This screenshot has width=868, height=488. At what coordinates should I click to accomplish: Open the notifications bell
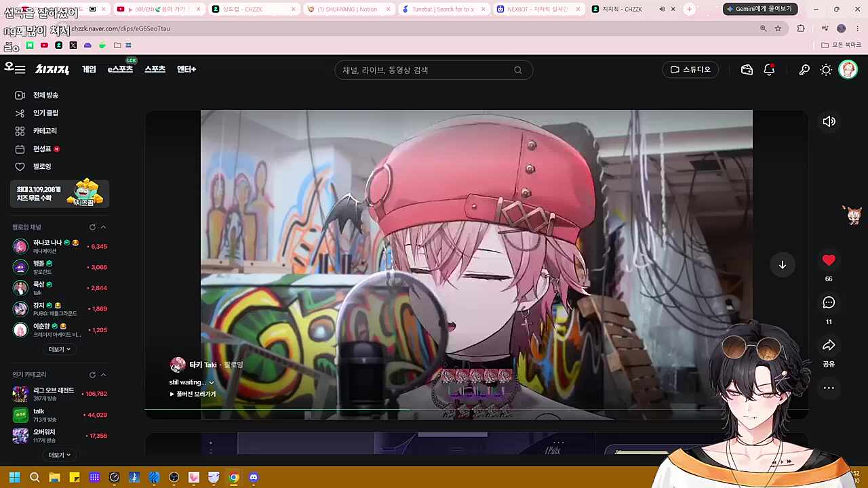[x=769, y=70]
